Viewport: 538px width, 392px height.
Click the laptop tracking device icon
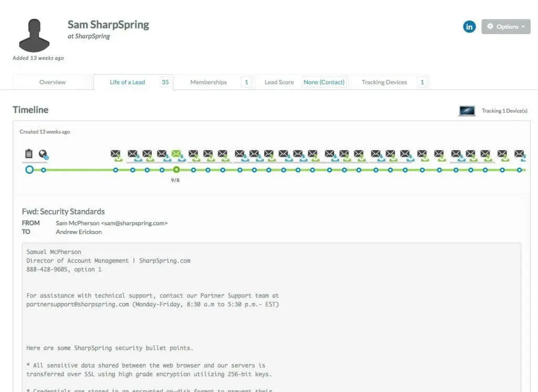(x=467, y=111)
